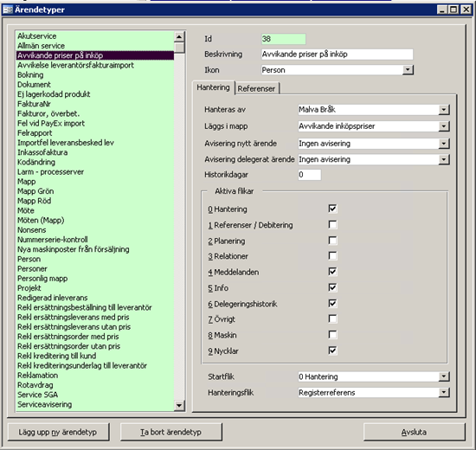Click the Historikdagar input field
476x450 pixels.
[x=309, y=175]
